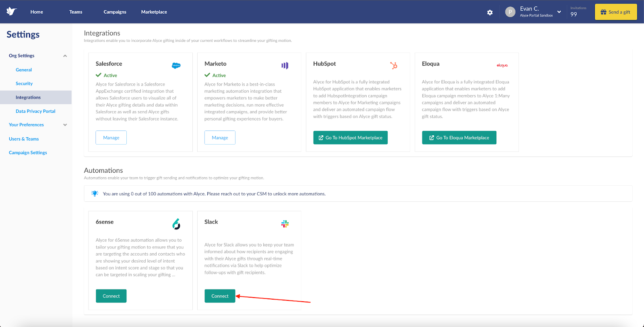The height and width of the screenshot is (327, 644).
Task: Click the Salesforce Active checkmark icon
Action: tap(99, 75)
